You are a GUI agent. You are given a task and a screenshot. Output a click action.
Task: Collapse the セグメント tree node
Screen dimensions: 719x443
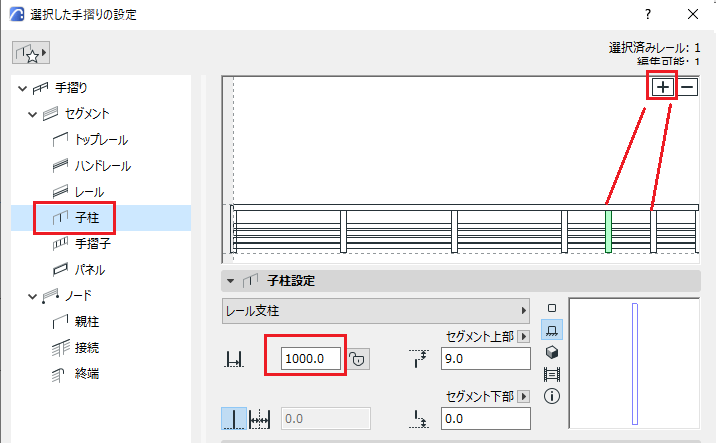[x=33, y=114]
